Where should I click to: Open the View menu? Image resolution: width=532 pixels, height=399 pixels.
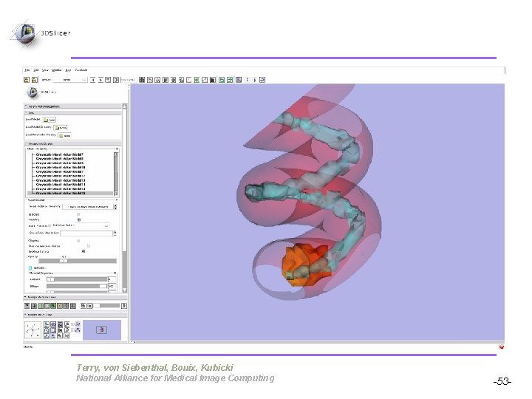(x=45, y=70)
